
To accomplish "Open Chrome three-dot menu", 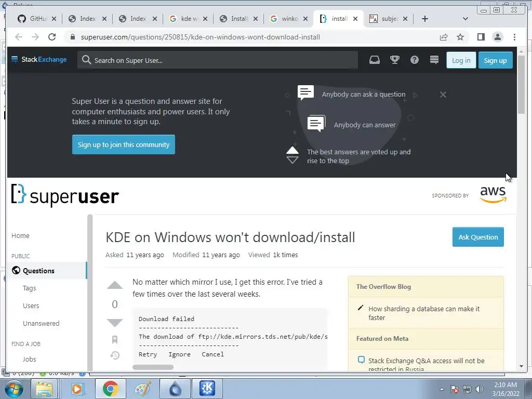I will (x=514, y=37).
